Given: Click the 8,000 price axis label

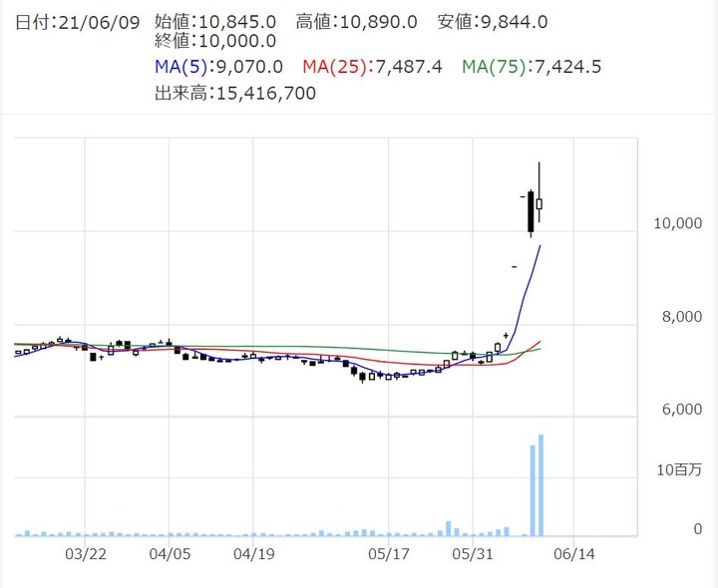Looking at the screenshot, I should pyautogui.click(x=682, y=317).
